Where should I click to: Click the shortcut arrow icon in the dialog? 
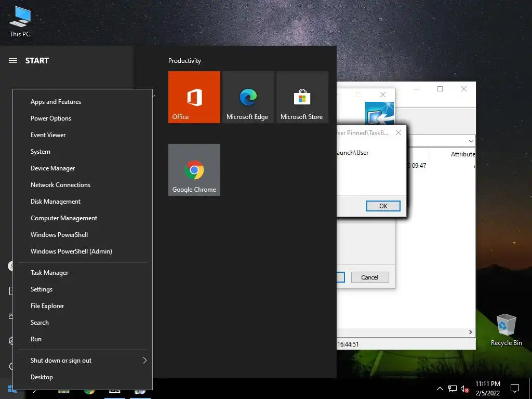click(380, 114)
